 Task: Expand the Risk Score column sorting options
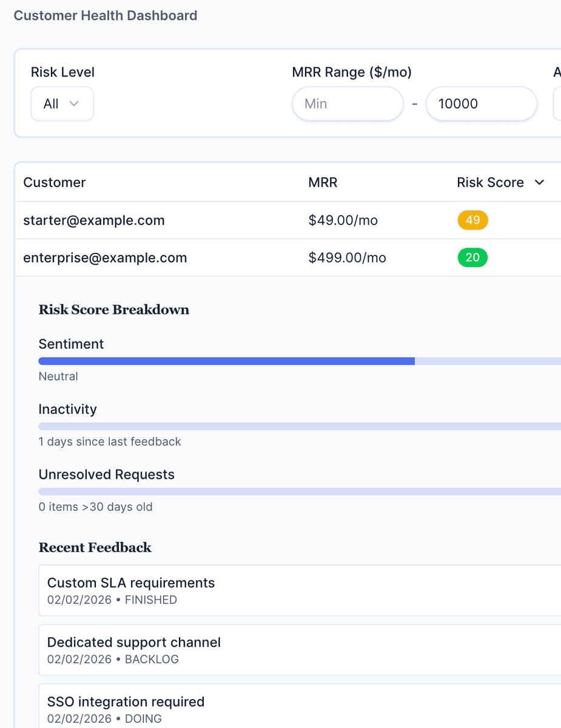[x=540, y=182]
